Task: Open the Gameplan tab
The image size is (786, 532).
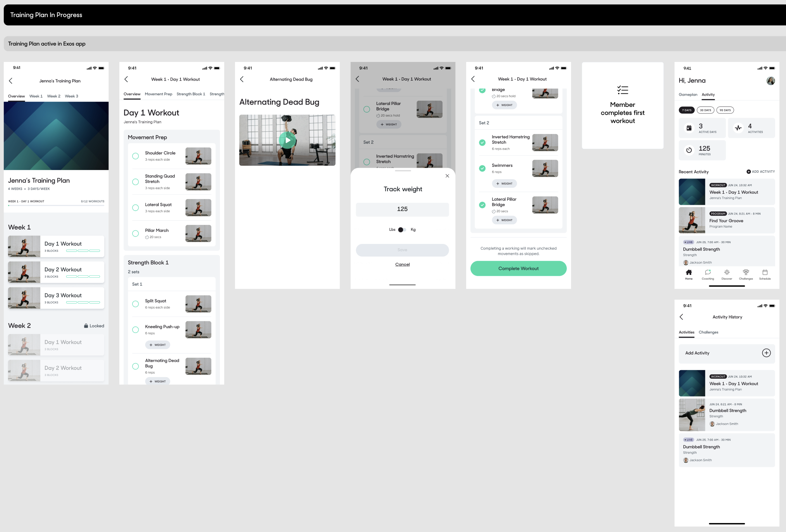Action: (688, 94)
